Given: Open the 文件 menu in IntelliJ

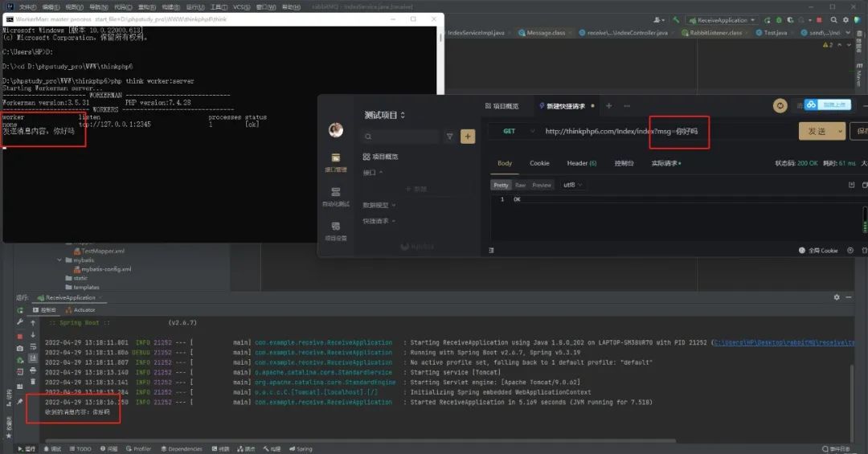Looking at the screenshot, I should [x=27, y=6].
